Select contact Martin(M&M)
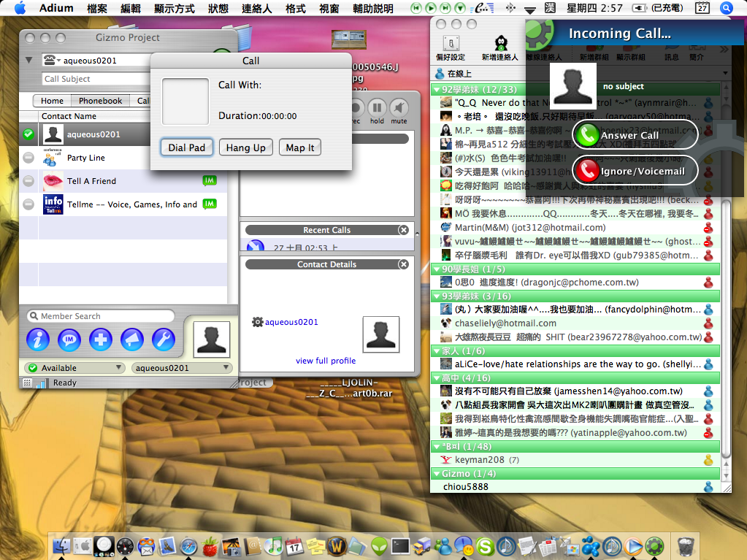The width and height of the screenshot is (747, 560). pyautogui.click(x=575, y=227)
